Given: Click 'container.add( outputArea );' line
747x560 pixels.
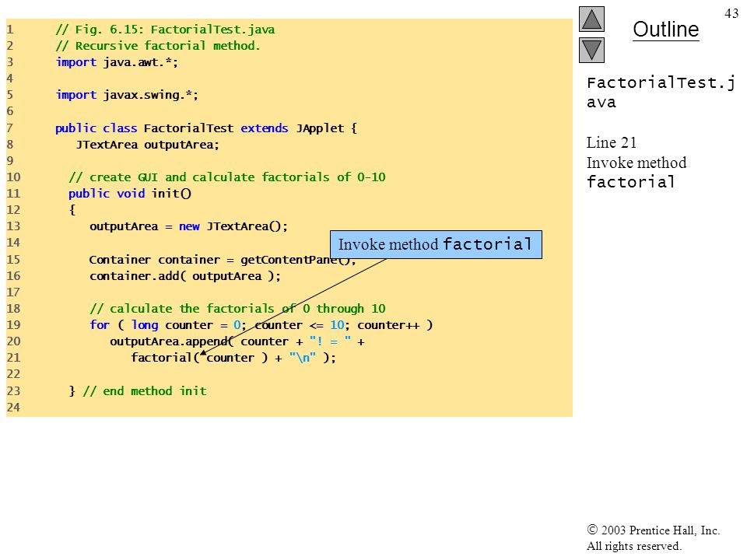Looking at the screenshot, I should pos(185,276).
